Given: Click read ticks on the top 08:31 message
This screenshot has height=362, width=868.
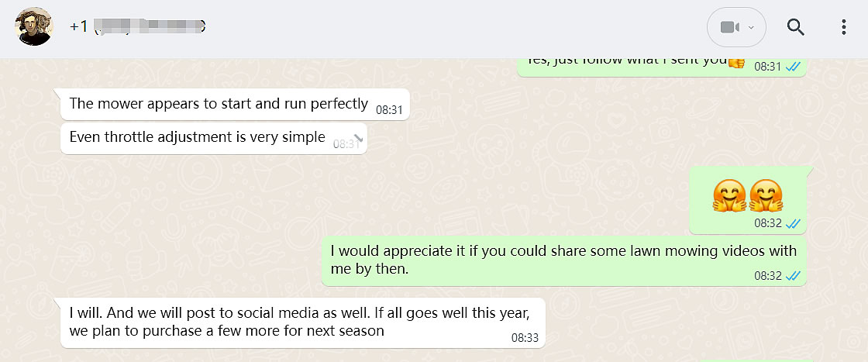Looking at the screenshot, I should tap(793, 67).
